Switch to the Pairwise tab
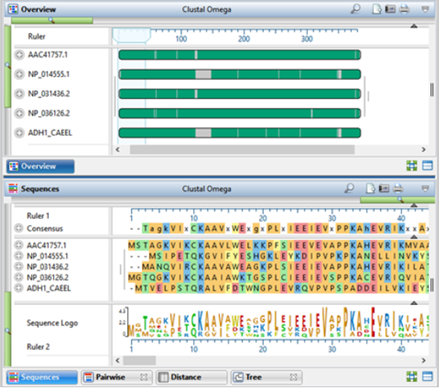 pyautogui.click(x=117, y=377)
